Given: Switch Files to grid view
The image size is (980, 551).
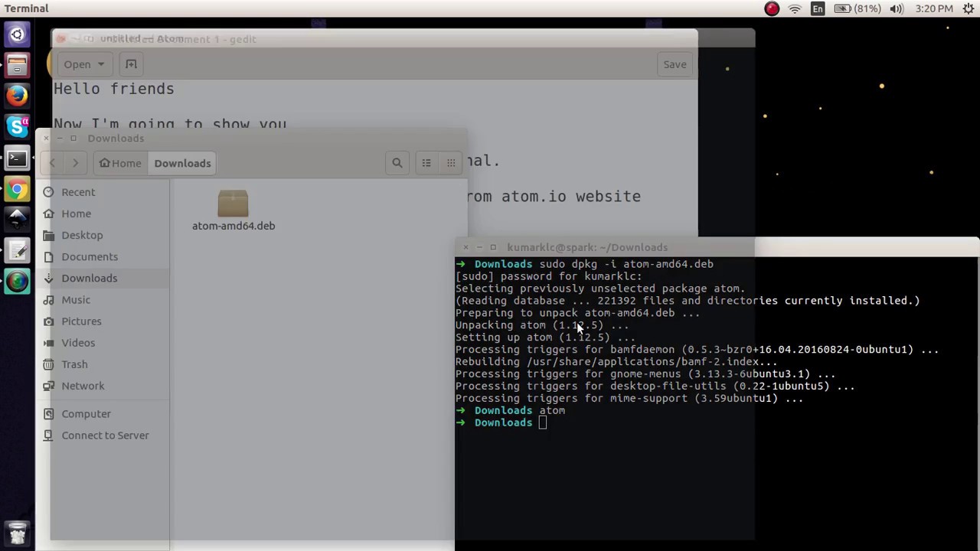Looking at the screenshot, I should [451, 163].
